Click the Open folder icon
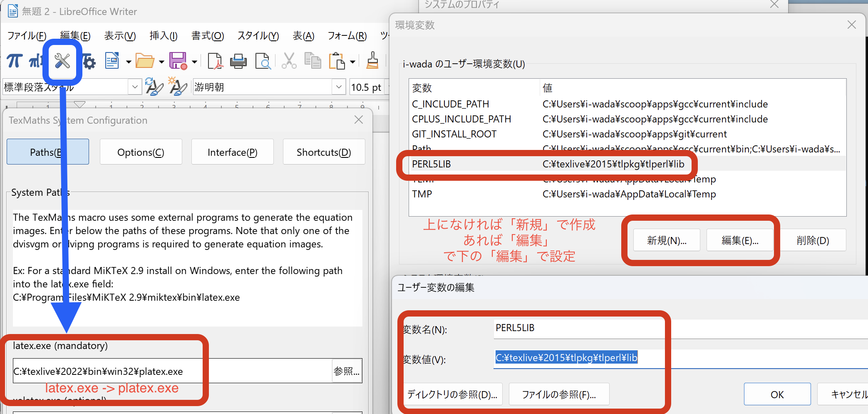This screenshot has height=414, width=868. coord(145,61)
